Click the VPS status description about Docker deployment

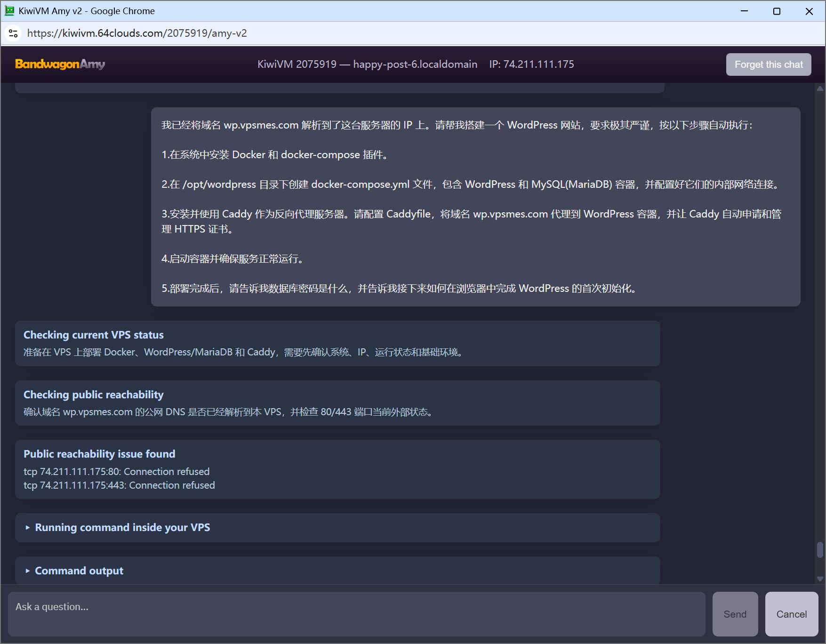pos(244,352)
